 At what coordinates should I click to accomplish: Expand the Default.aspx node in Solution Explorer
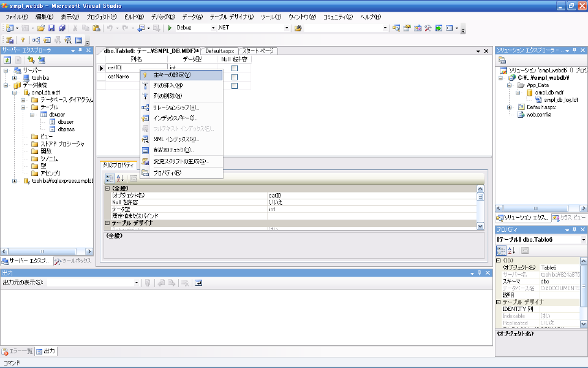(x=509, y=107)
